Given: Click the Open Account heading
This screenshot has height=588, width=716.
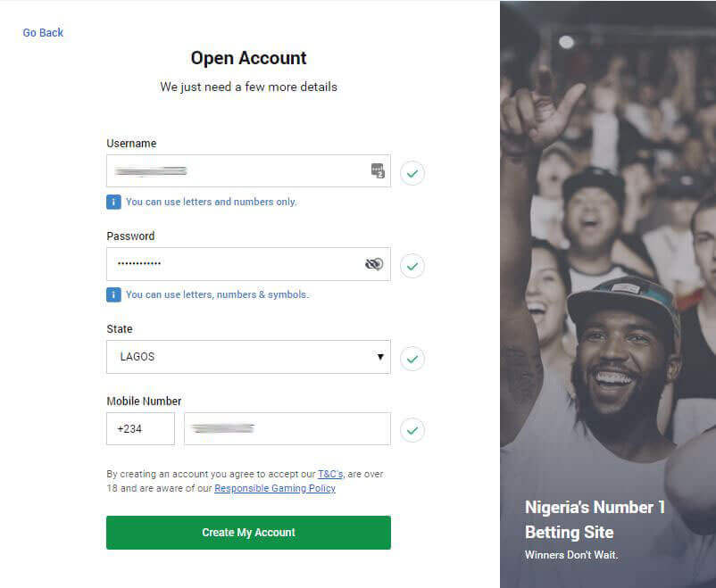Looking at the screenshot, I should coord(248,58).
